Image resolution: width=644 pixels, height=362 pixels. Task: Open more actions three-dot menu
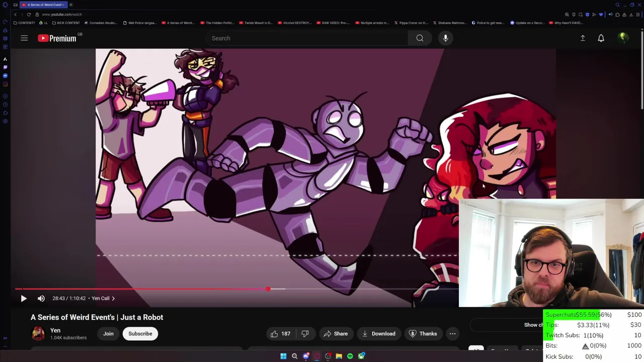452,334
